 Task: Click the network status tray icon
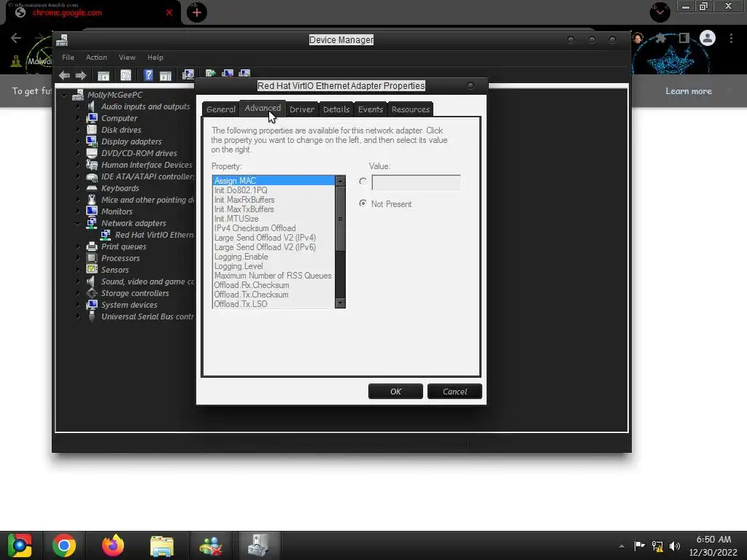657,546
